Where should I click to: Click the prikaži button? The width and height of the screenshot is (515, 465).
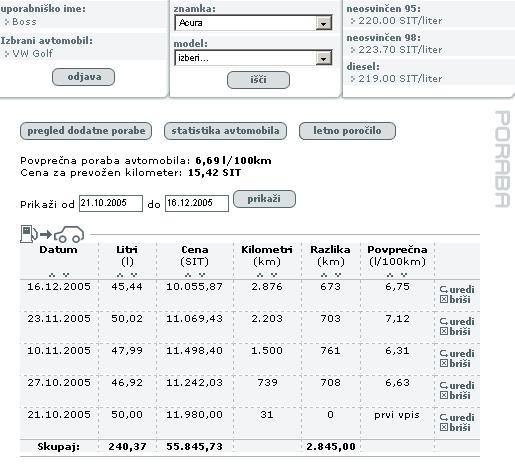click(x=264, y=199)
